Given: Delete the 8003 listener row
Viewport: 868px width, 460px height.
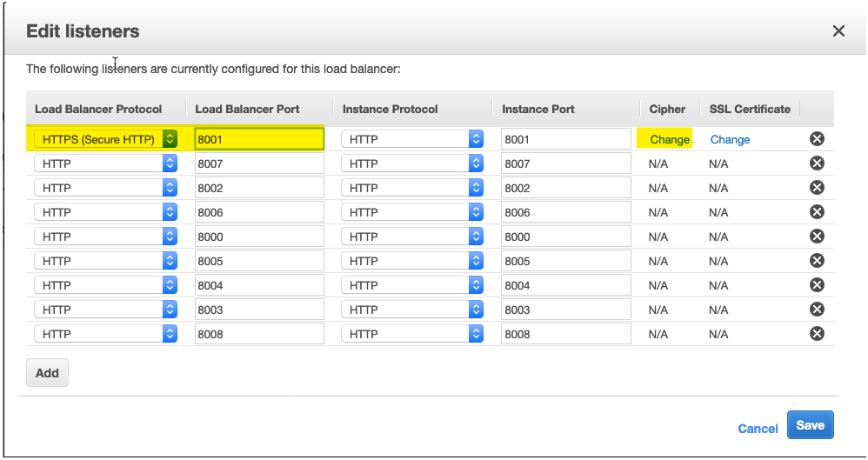Looking at the screenshot, I should [x=817, y=310].
